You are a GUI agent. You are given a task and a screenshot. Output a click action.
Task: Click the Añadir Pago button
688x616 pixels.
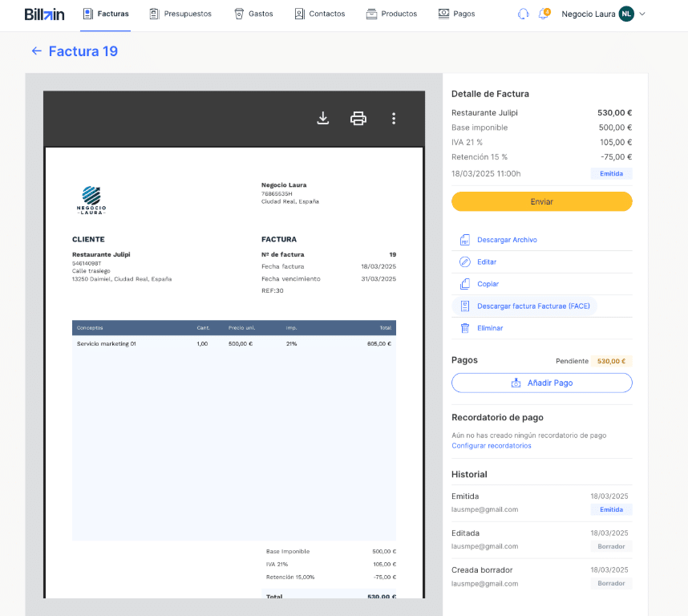click(x=542, y=383)
